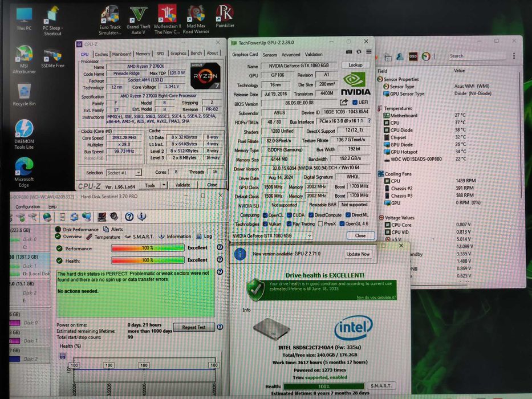The image size is (532, 399).
Task: Open Hard Disk Sentinel Configuration menu
Action: click(27, 206)
